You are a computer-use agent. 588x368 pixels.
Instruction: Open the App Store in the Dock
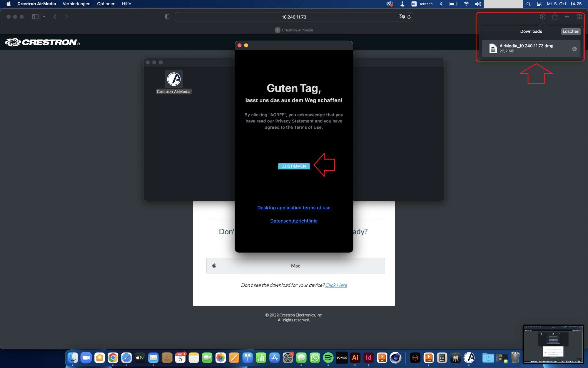274,358
